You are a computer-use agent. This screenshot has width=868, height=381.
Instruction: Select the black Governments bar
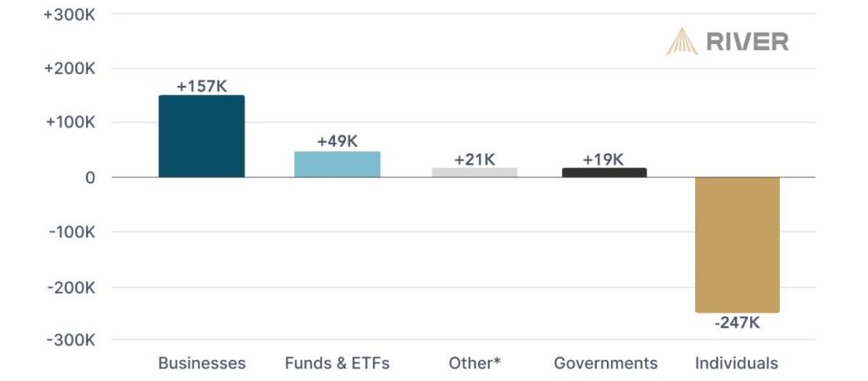(x=604, y=172)
